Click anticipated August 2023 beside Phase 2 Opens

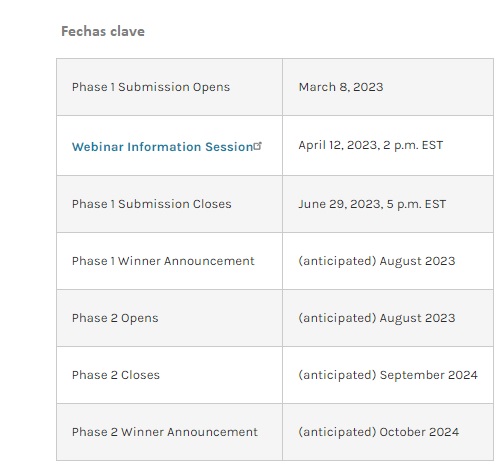377,318
